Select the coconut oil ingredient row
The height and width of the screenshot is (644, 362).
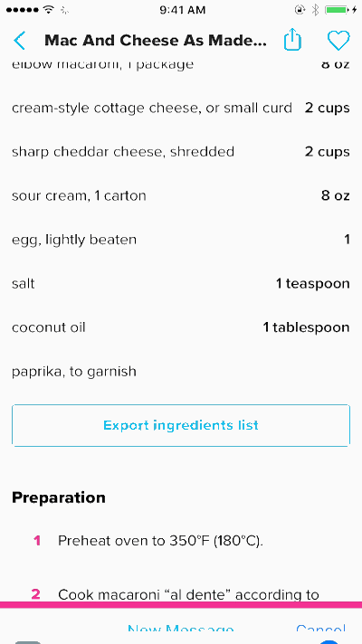[181, 327]
